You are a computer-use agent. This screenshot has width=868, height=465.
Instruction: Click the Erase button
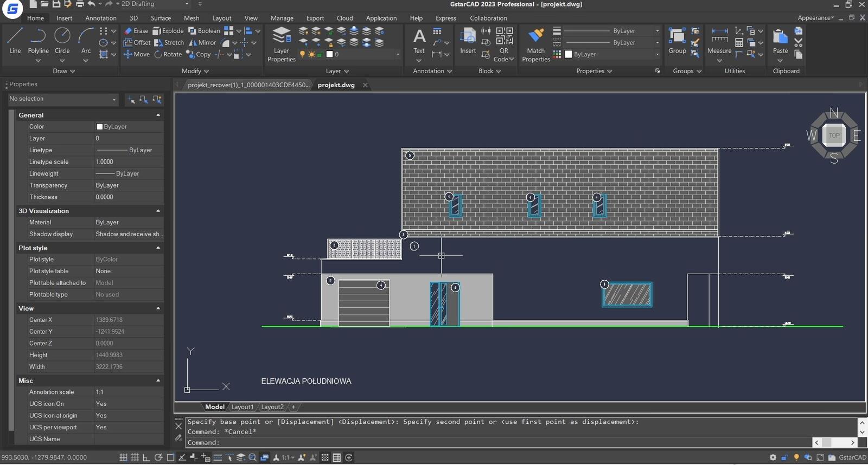[x=136, y=31]
